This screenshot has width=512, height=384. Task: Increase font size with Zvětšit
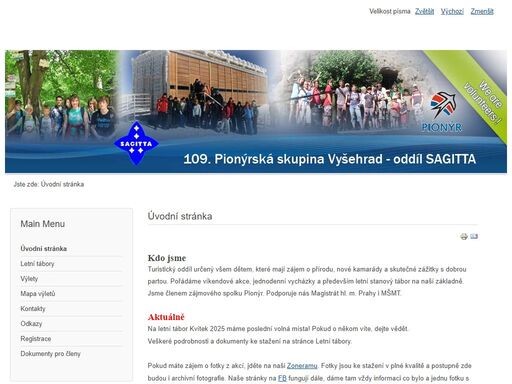click(424, 11)
